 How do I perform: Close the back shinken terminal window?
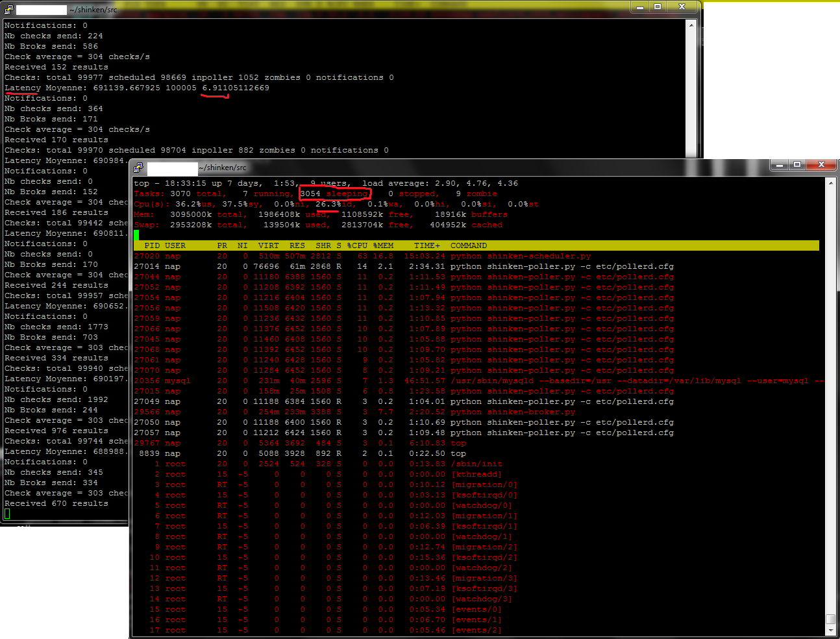point(682,6)
